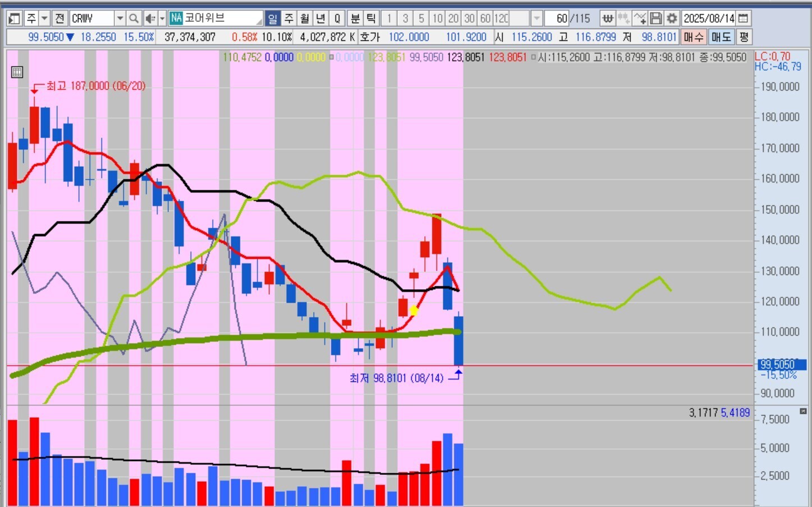The height and width of the screenshot is (507, 812).
Task: Select the 주 weekly chart period
Action: [289, 19]
